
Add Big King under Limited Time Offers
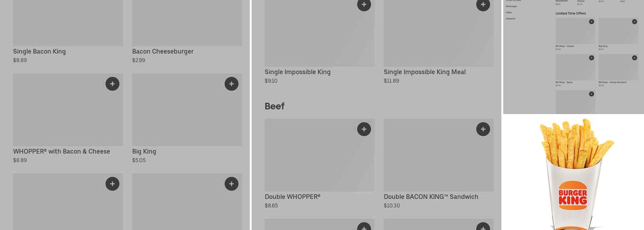[x=634, y=22]
